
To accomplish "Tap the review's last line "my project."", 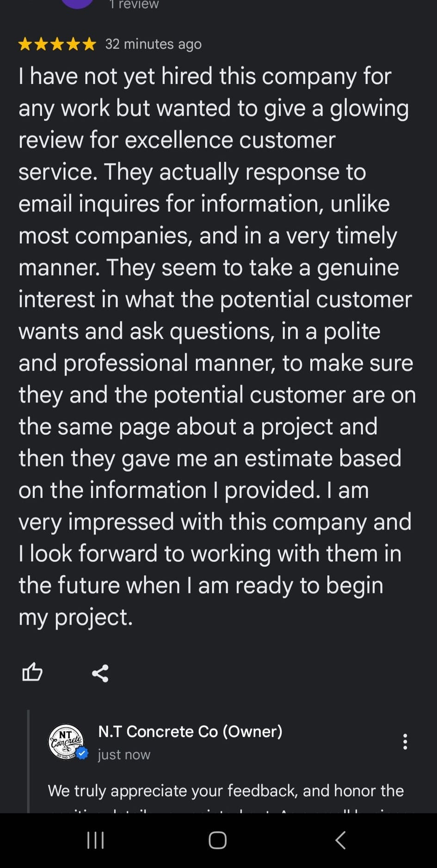I will click(x=76, y=617).
